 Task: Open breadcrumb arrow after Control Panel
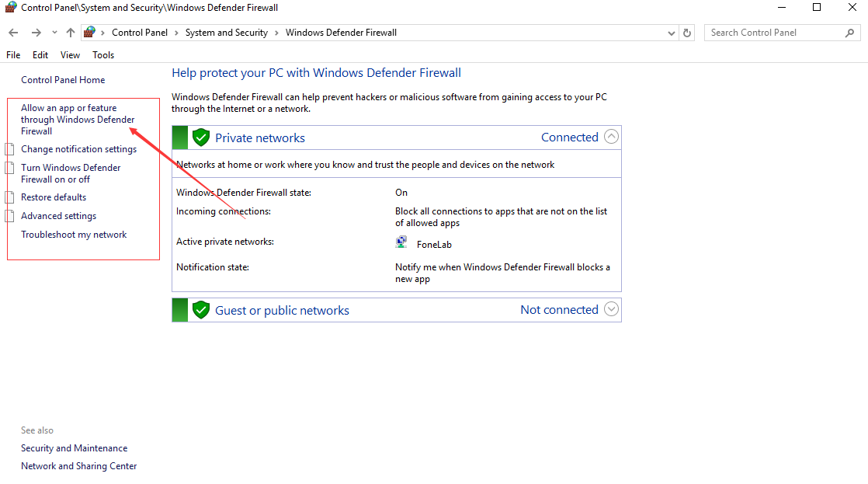(x=176, y=33)
